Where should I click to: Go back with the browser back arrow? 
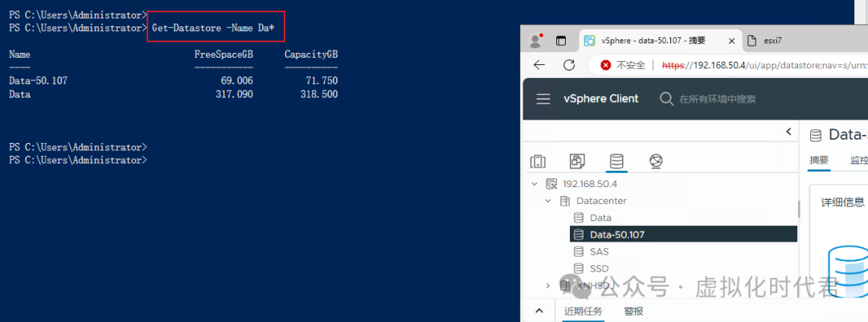pos(539,65)
